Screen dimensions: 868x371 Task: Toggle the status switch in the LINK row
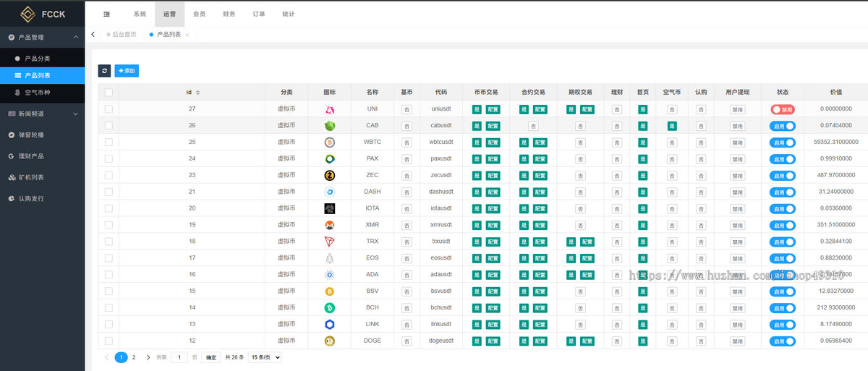pos(783,325)
